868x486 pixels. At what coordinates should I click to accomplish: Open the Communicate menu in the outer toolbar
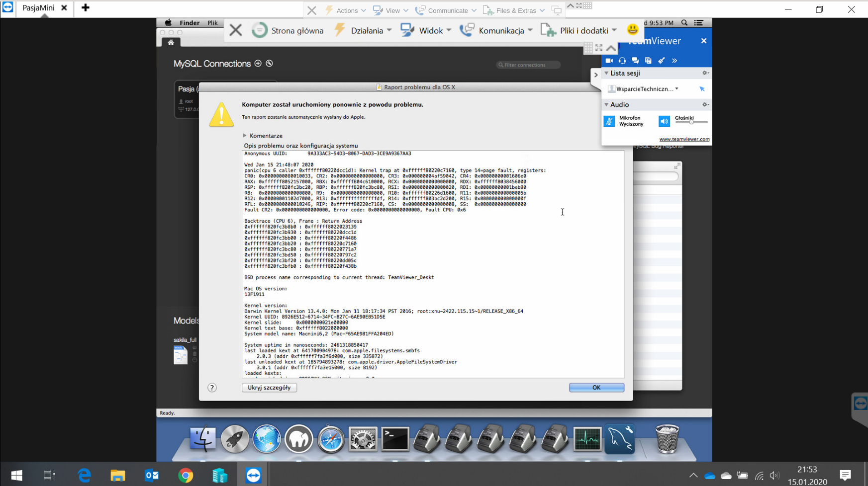[x=446, y=10]
